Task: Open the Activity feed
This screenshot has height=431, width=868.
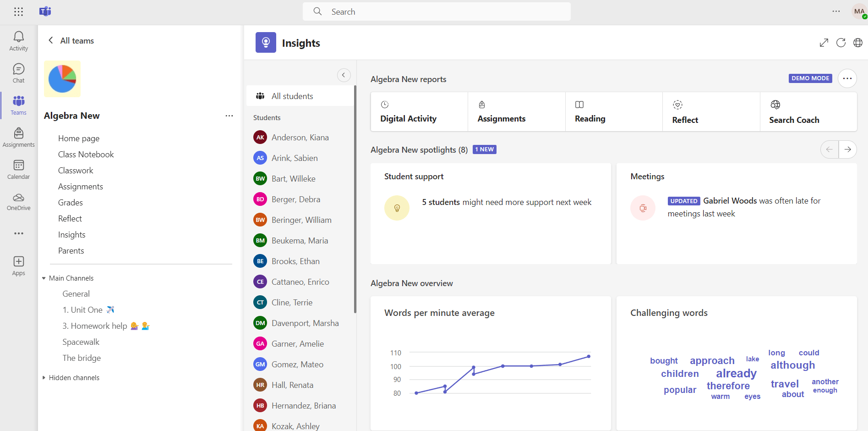Action: tap(18, 40)
